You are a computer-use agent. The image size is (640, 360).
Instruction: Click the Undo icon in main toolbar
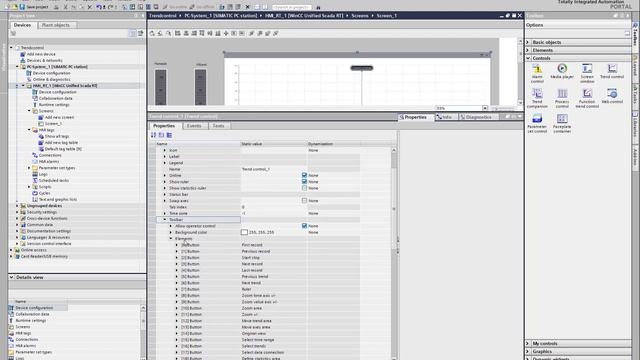pos(99,7)
